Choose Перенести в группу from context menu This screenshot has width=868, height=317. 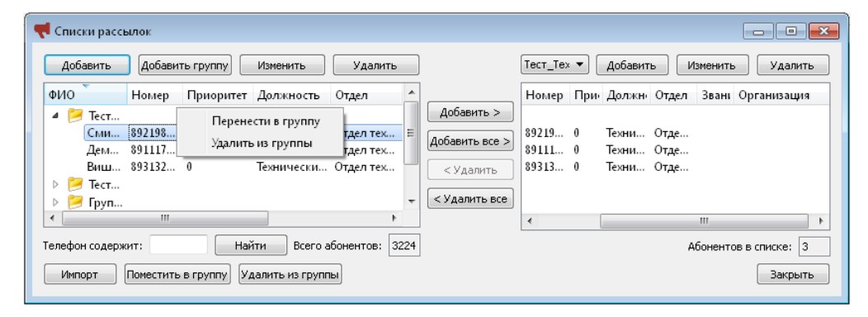(x=266, y=121)
